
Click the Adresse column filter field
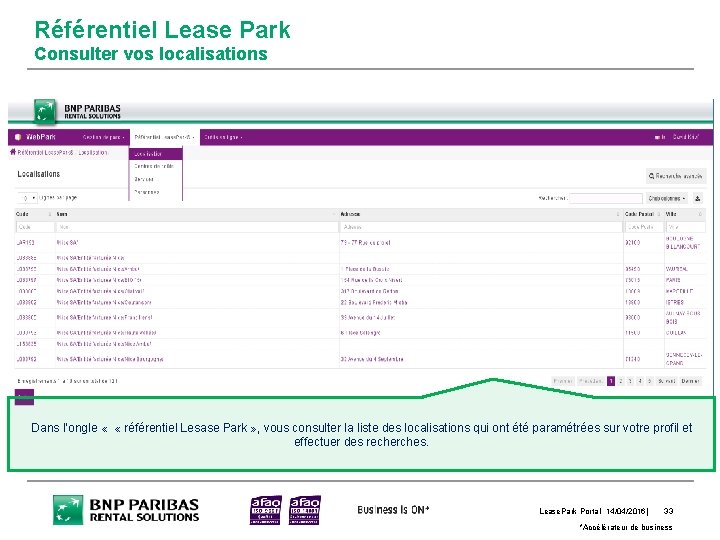click(481, 227)
